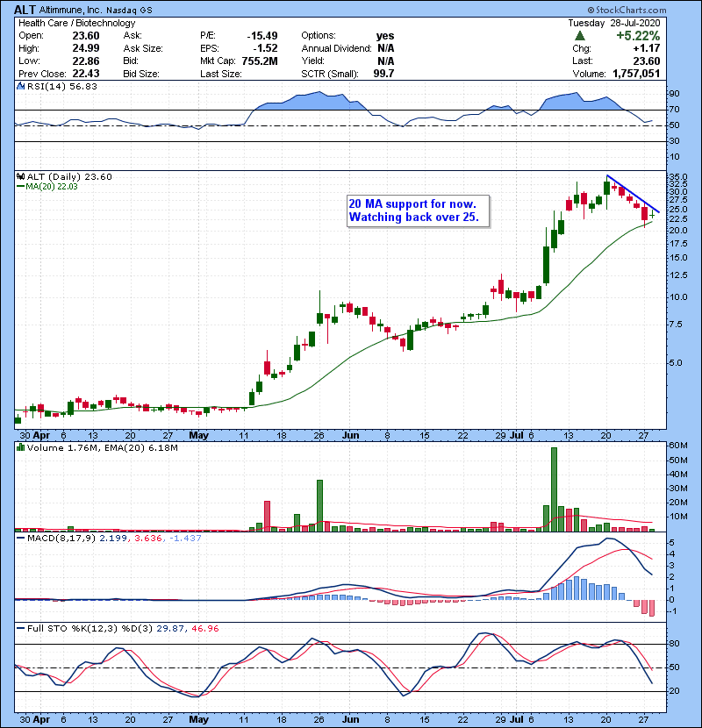Click the Mkt Cap value 755.2M
The image size is (702, 728).
pos(260,61)
